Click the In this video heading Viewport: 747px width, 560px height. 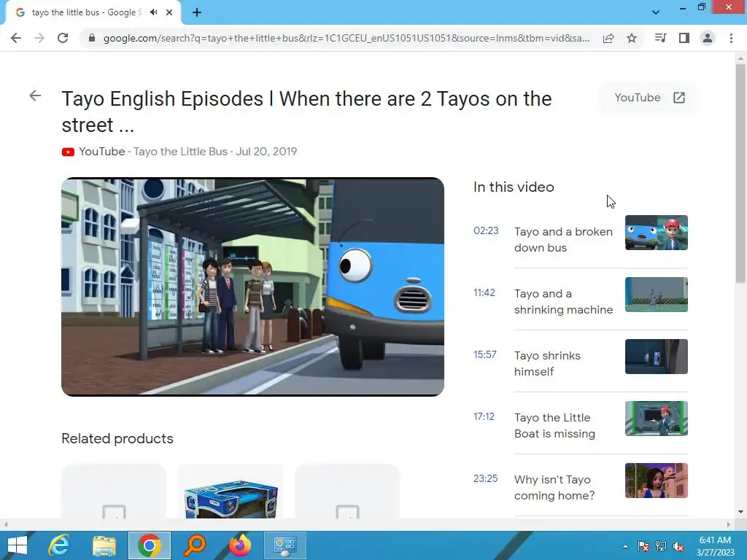pos(514,187)
